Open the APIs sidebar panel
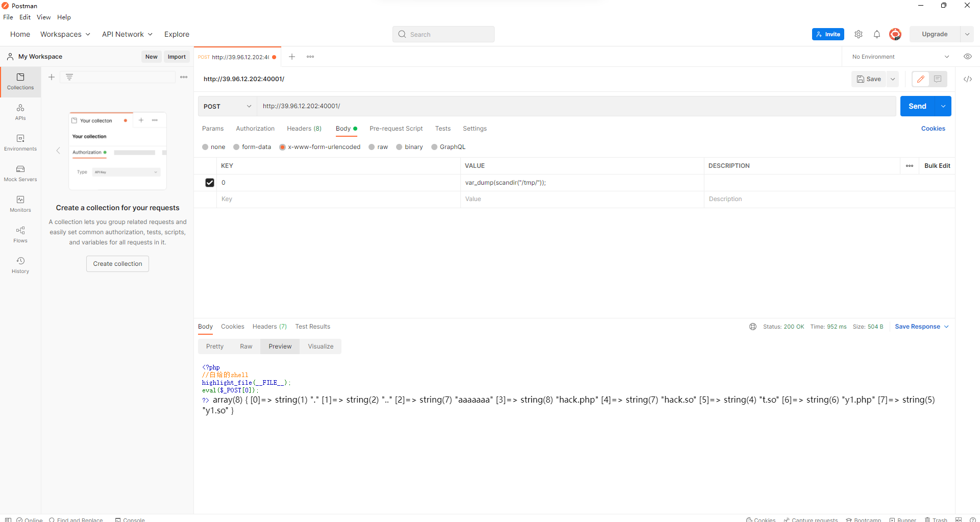980x522 pixels. (x=20, y=112)
